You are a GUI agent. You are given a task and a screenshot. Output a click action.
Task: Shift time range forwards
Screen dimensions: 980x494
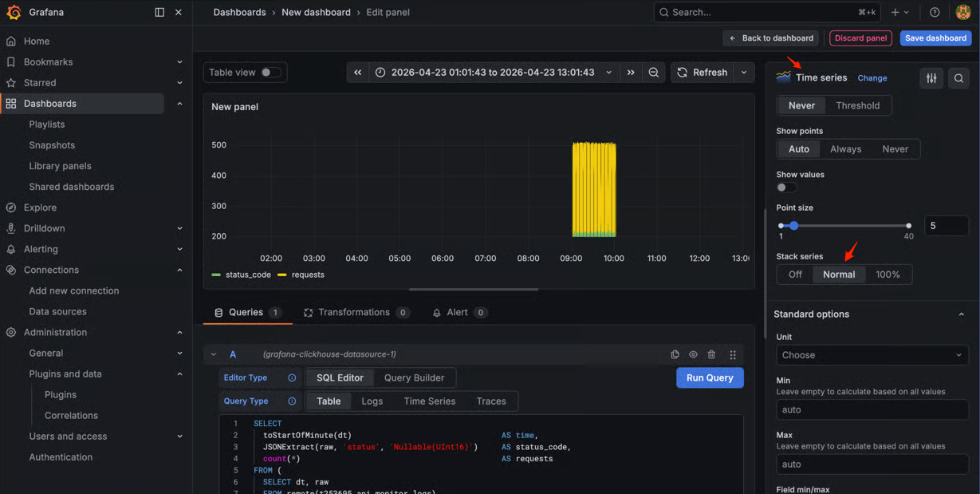click(631, 72)
